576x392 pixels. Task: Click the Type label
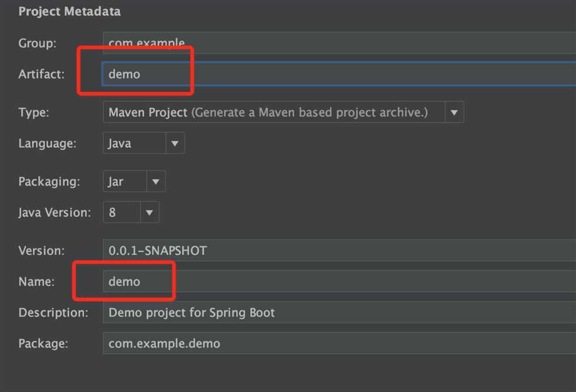(x=34, y=112)
